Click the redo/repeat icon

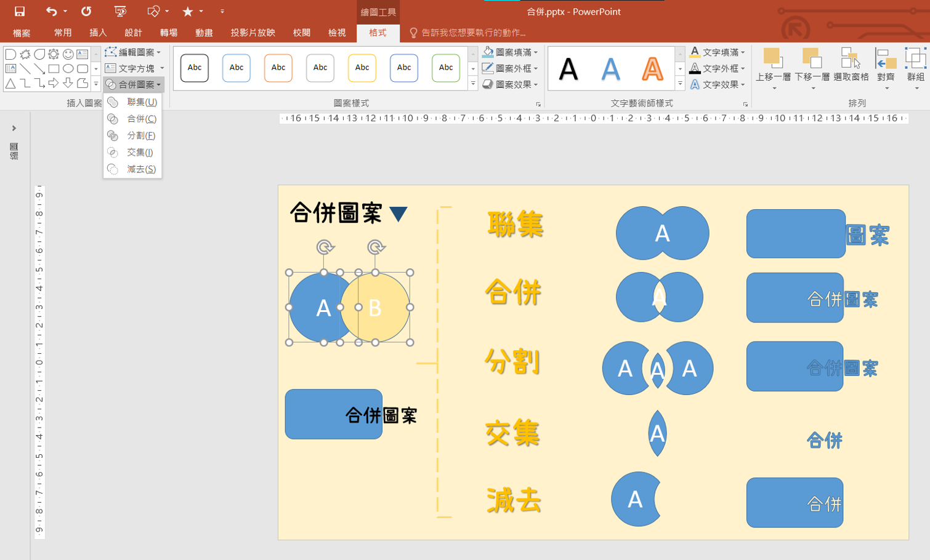tap(86, 11)
